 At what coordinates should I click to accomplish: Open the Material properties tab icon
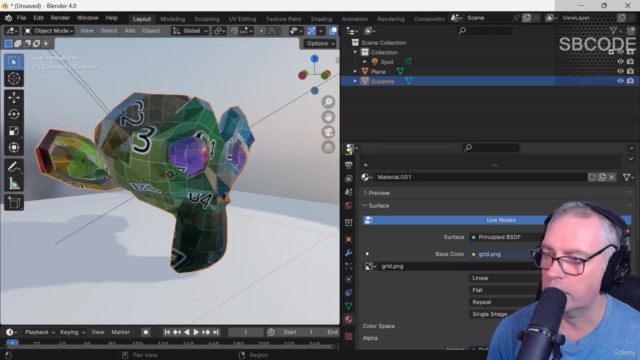[349, 319]
